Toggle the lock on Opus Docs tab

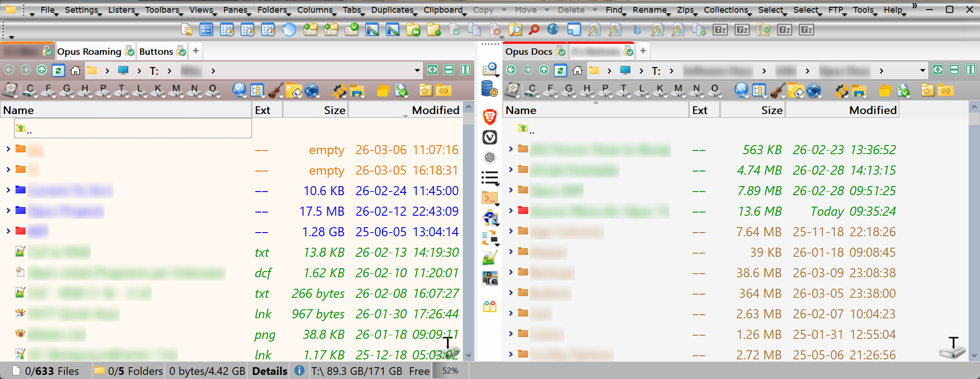(561, 52)
